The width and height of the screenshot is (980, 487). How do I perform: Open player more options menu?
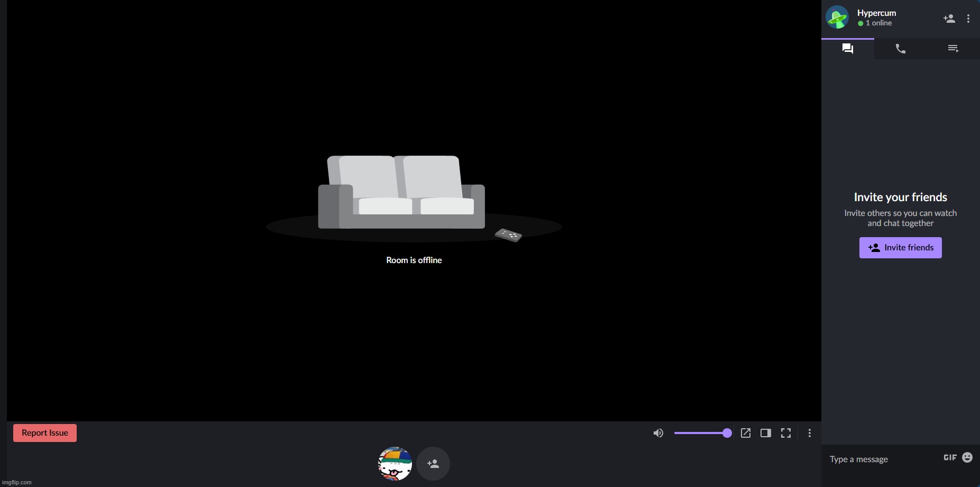coord(809,433)
